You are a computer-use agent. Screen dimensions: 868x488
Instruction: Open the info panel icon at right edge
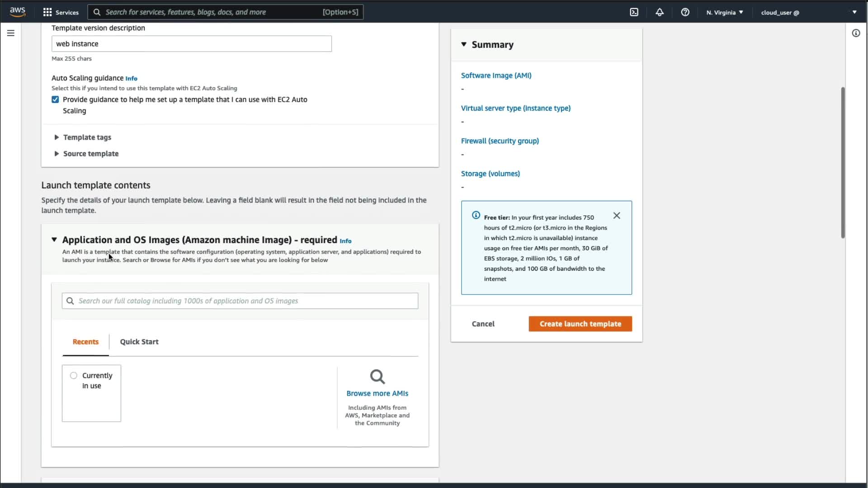[x=856, y=33]
